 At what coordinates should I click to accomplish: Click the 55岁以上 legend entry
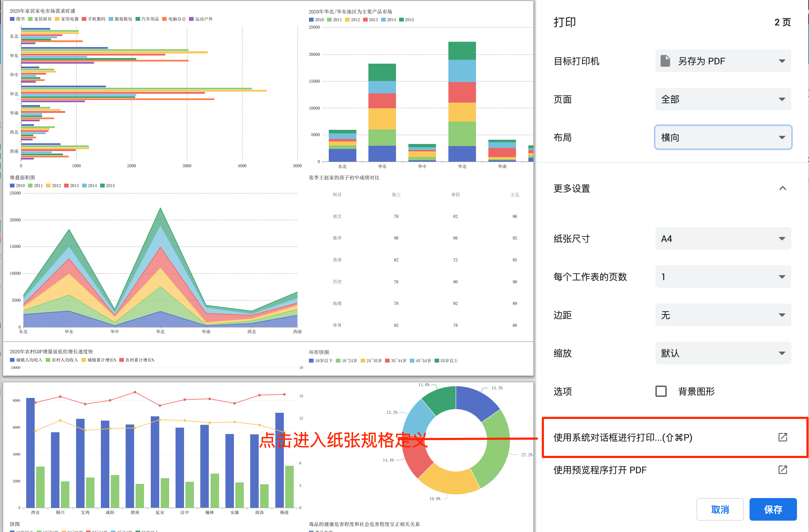[x=446, y=361]
